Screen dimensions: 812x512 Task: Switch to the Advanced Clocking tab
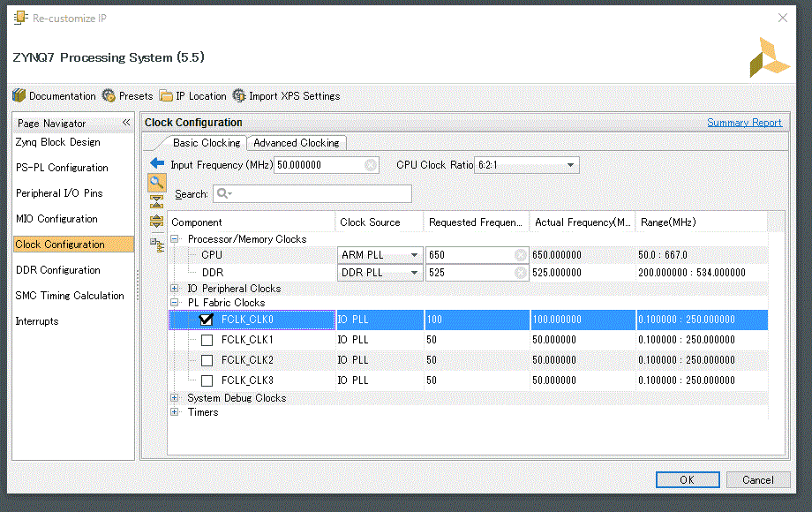pyautogui.click(x=297, y=143)
